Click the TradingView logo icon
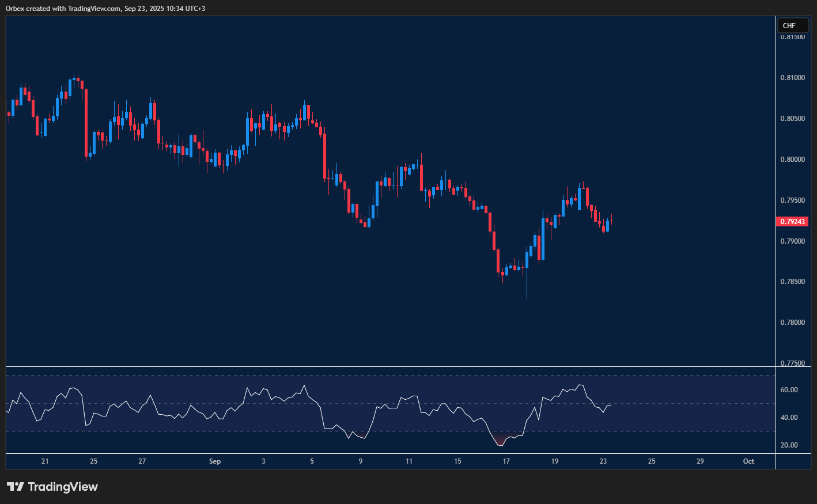 click(x=16, y=487)
